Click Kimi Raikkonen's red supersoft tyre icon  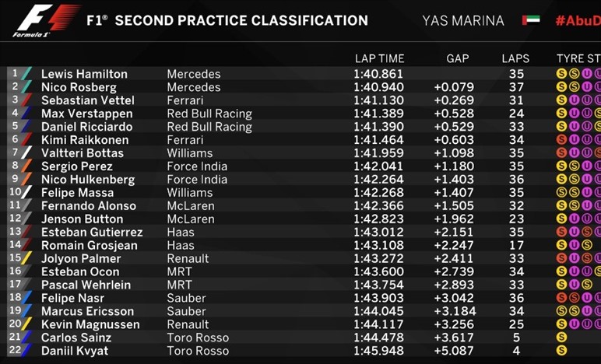561,140
